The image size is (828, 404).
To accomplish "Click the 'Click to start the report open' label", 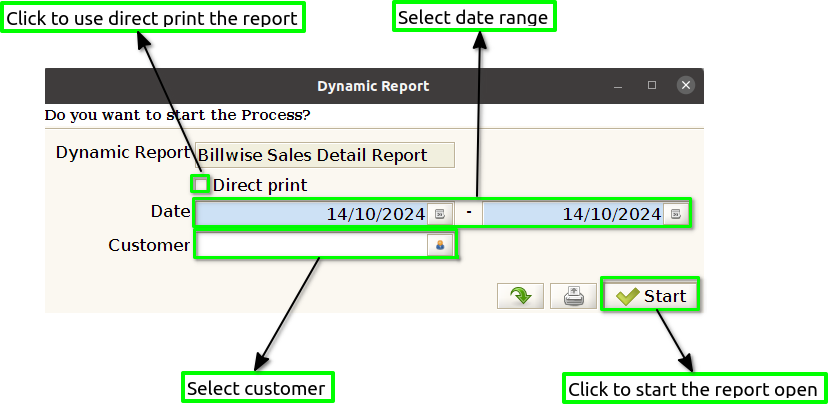I will click(x=693, y=389).
